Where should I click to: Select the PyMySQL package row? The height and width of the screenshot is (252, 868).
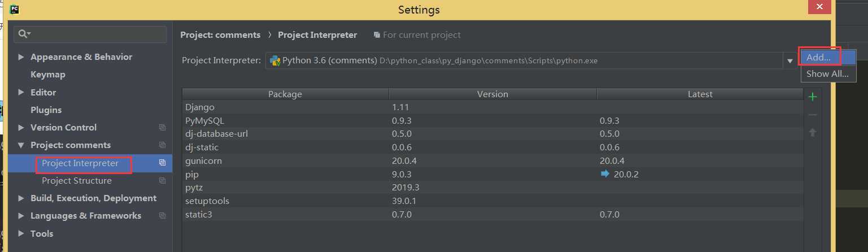tap(493, 120)
